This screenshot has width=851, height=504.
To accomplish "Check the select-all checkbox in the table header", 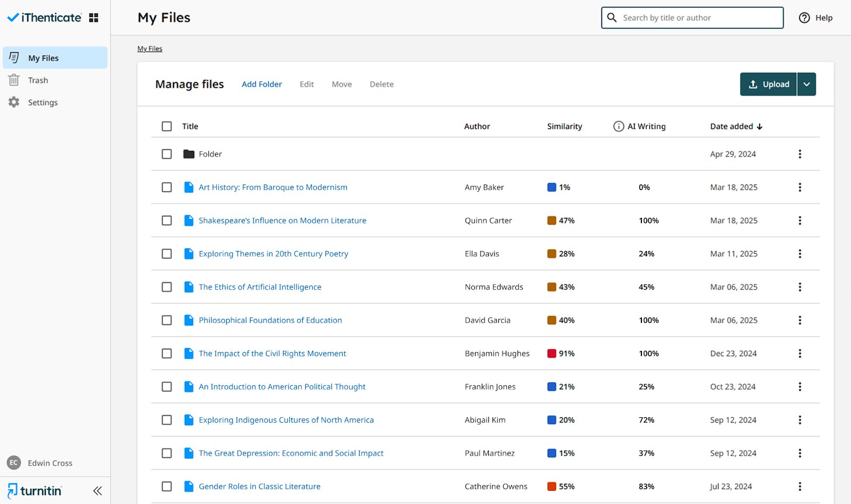I will coord(166,126).
